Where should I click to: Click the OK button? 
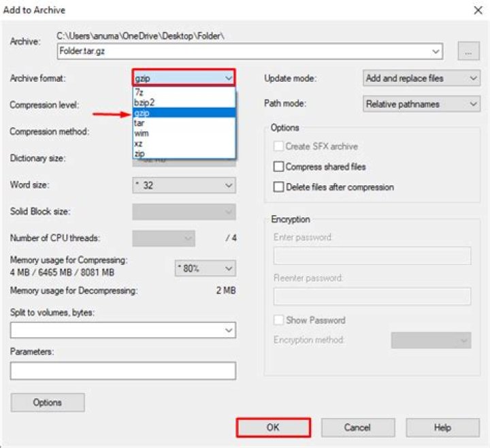273,428
